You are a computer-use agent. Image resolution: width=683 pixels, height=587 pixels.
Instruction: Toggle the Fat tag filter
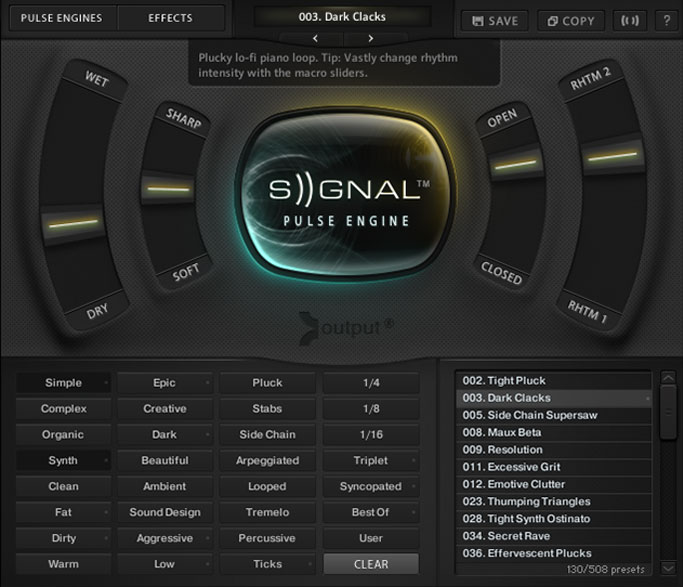[64, 512]
